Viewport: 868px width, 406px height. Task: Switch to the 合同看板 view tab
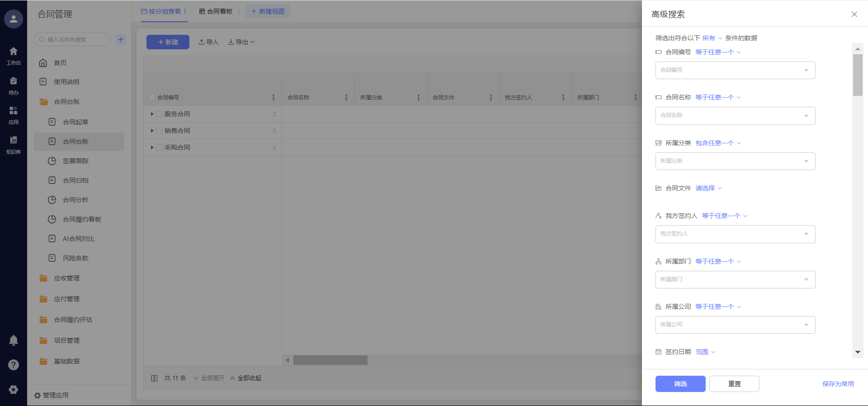tap(216, 11)
